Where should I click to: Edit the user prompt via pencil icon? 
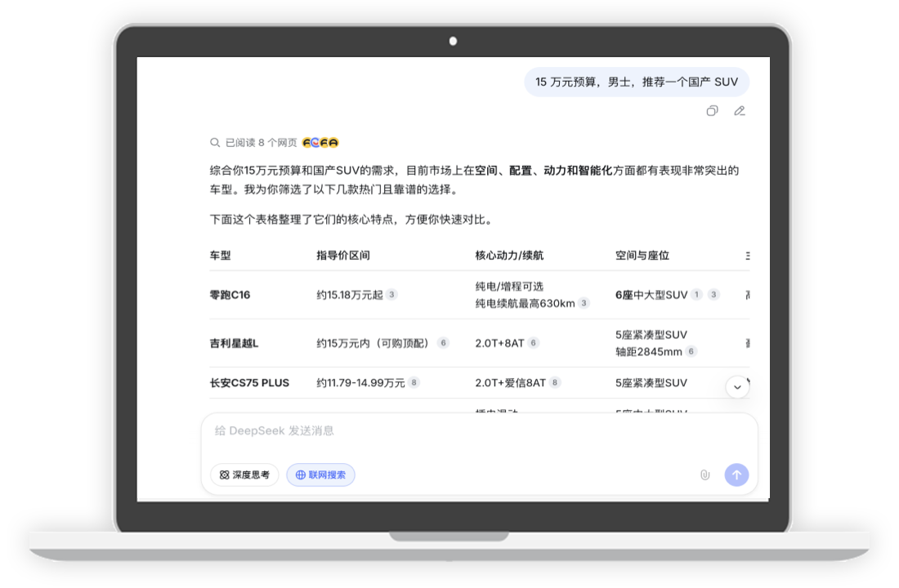coord(739,111)
